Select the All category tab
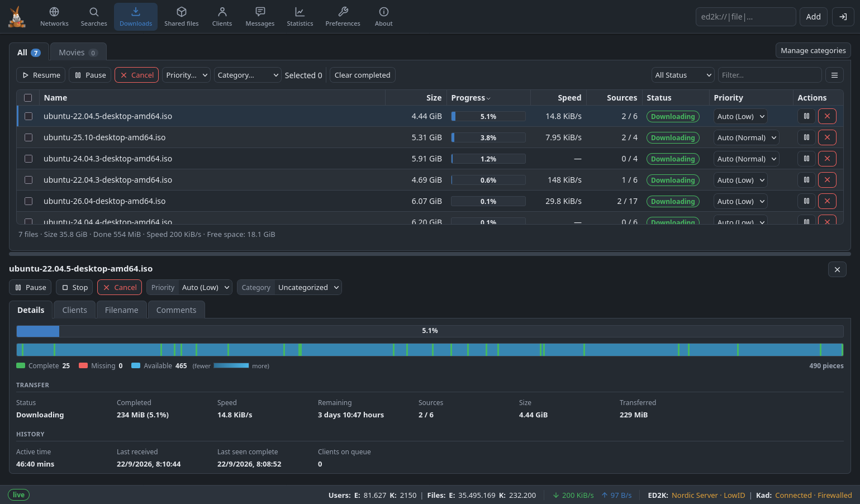Screen dimensions: 860x504 coord(29,53)
